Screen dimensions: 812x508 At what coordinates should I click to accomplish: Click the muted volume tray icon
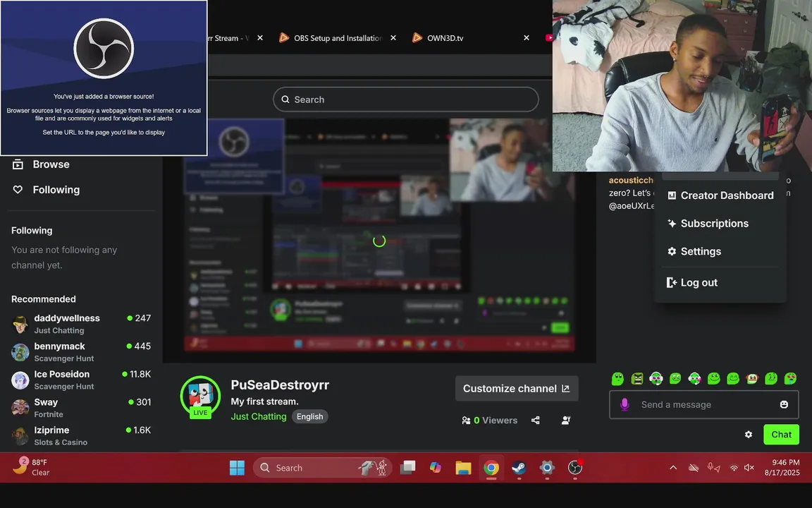click(749, 468)
